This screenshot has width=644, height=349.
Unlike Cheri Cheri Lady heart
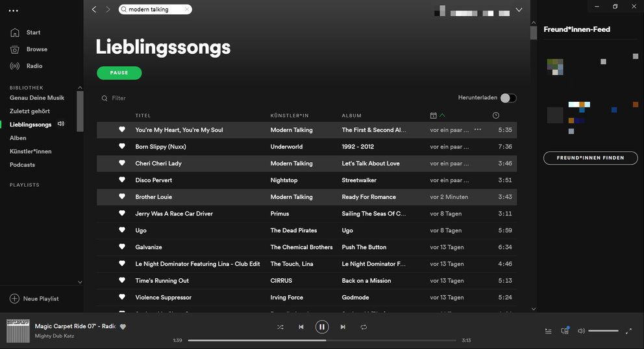click(x=122, y=163)
